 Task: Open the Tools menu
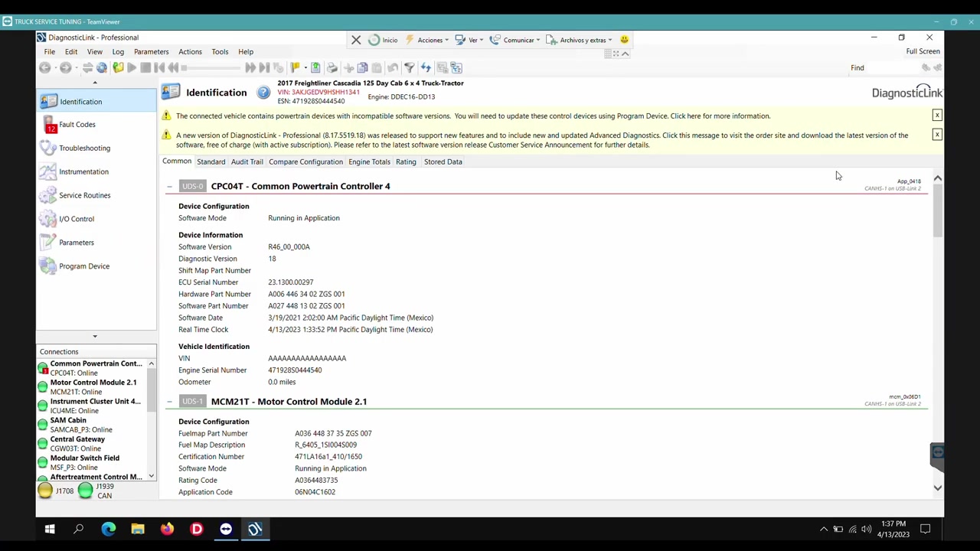(220, 52)
